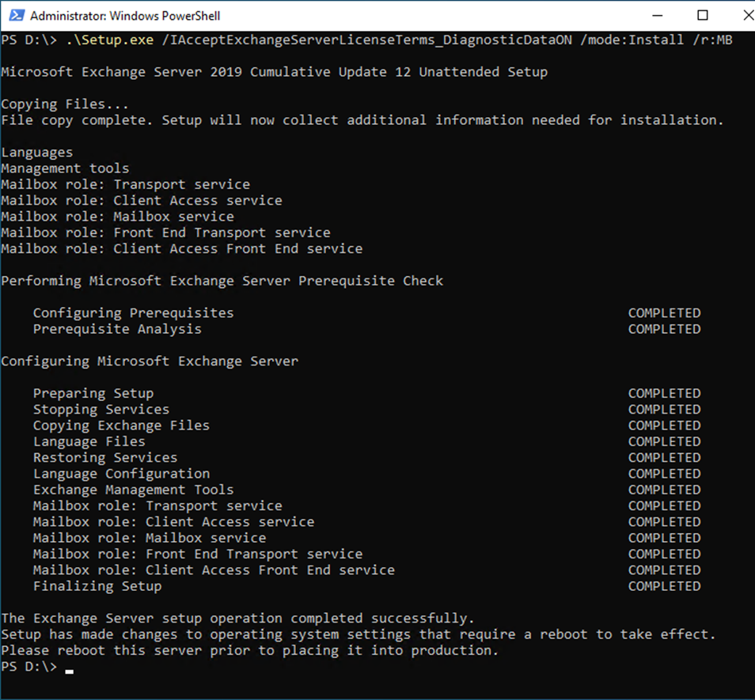Click COMPLETED status for Stopping Services
755x700 pixels.
click(665, 410)
